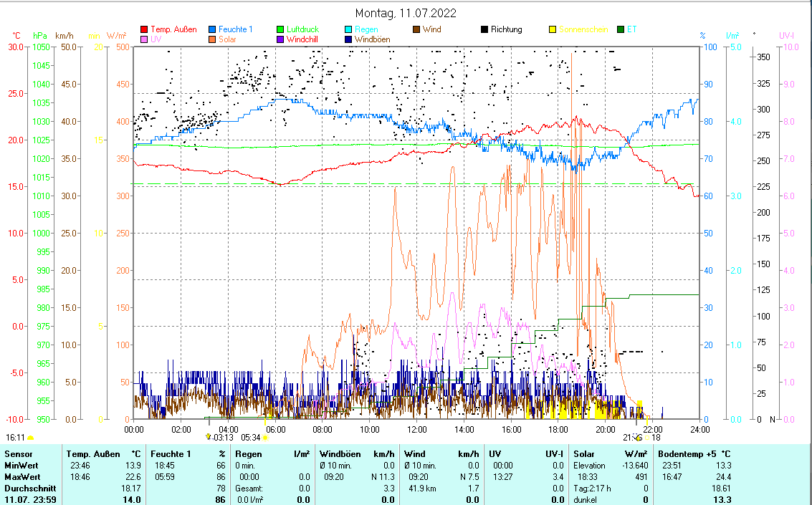This screenshot has height=505, width=812.
Task: Click the 12:00 label on the time axis
Action: click(416, 429)
